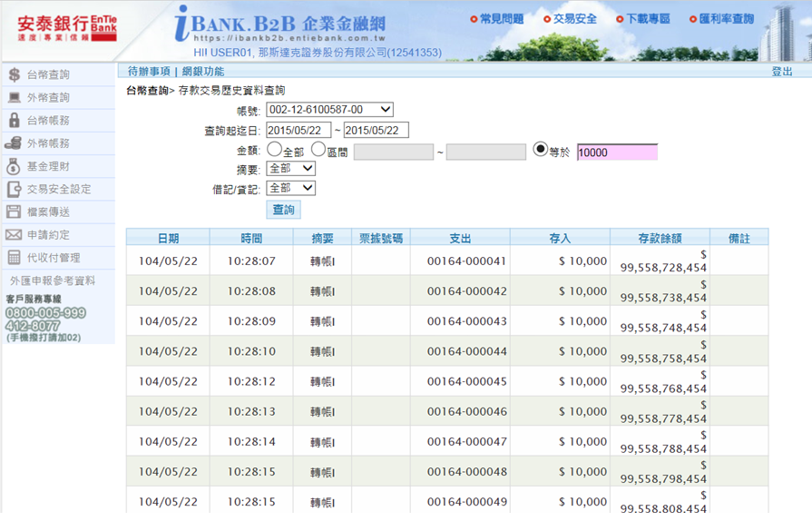Click the calculator icon beside 代收付管理

pos(14,258)
